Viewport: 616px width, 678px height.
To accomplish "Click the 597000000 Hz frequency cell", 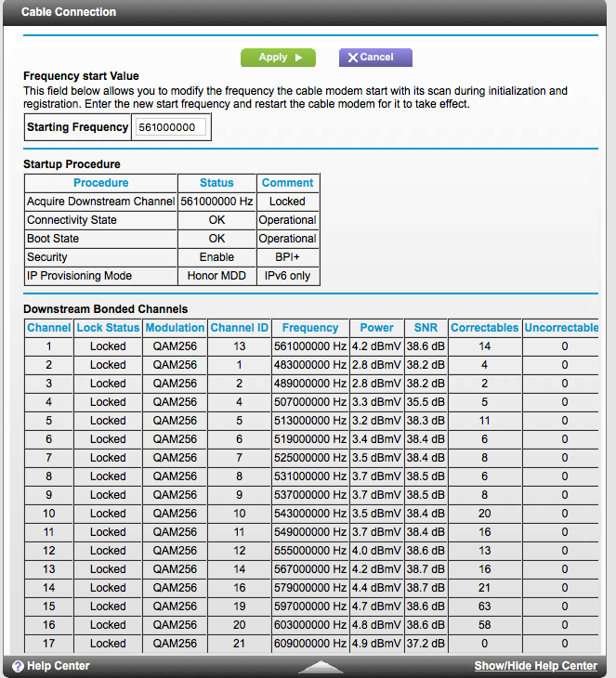I will [x=310, y=606].
